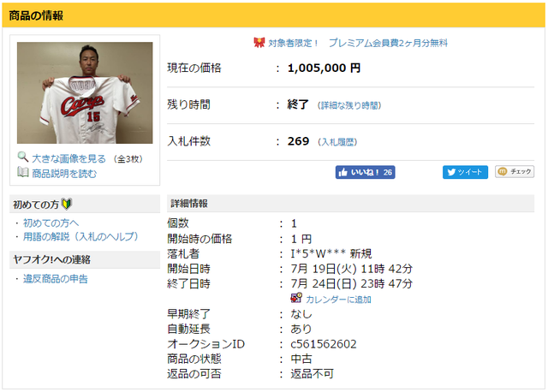The image size is (548, 392).
Task: Click the green beginner mark icon
Action: [x=67, y=204]
